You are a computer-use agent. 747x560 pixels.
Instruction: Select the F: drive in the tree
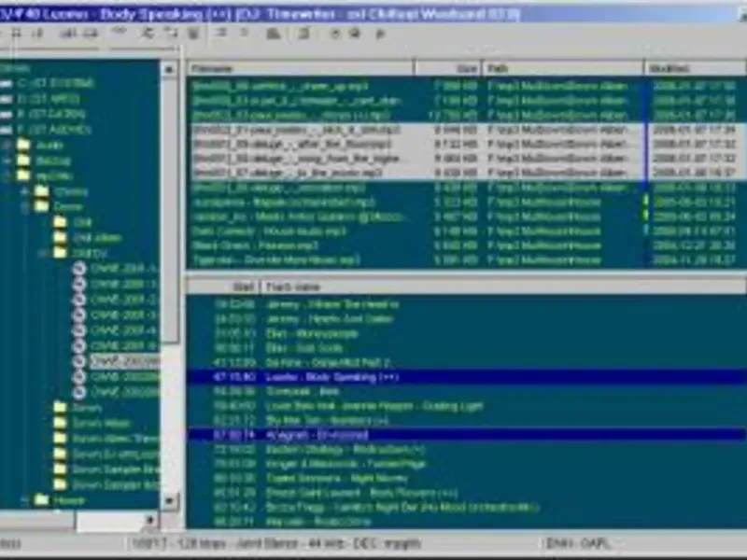coord(54,130)
